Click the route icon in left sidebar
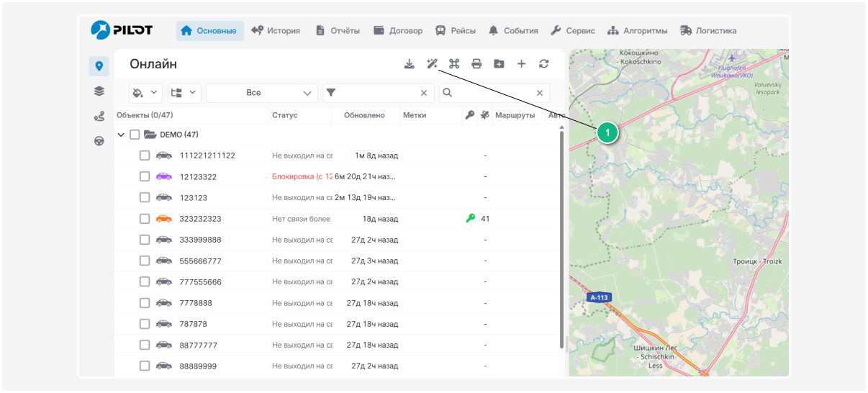This screenshot has width=868, height=393. tap(99, 117)
